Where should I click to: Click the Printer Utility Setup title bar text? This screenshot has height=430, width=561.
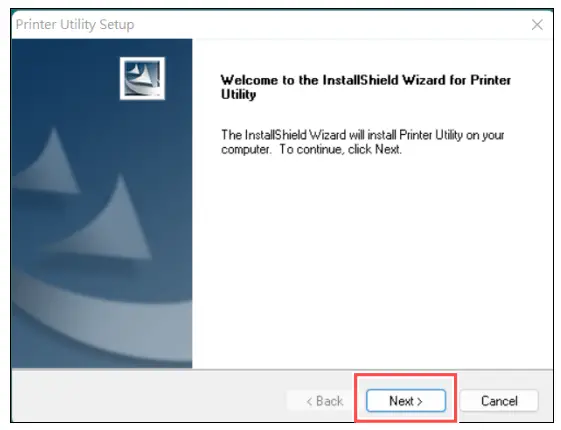[x=75, y=25]
